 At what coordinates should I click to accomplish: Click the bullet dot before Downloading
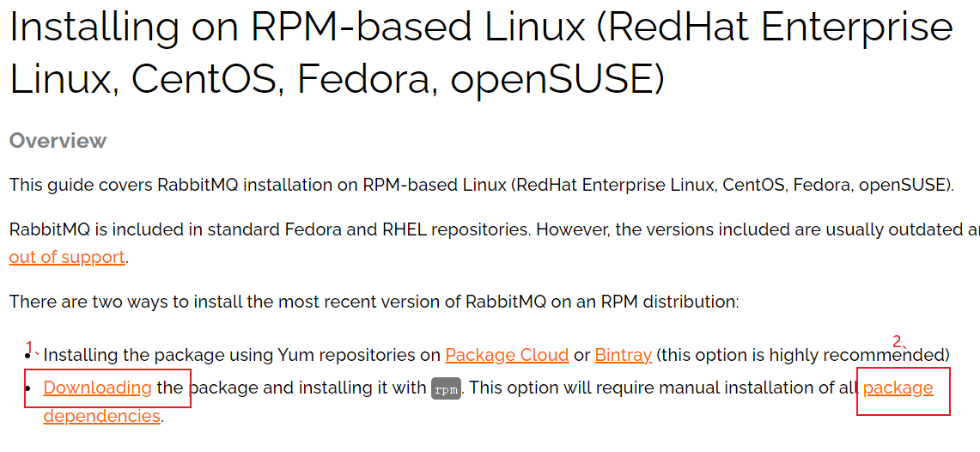[x=28, y=388]
